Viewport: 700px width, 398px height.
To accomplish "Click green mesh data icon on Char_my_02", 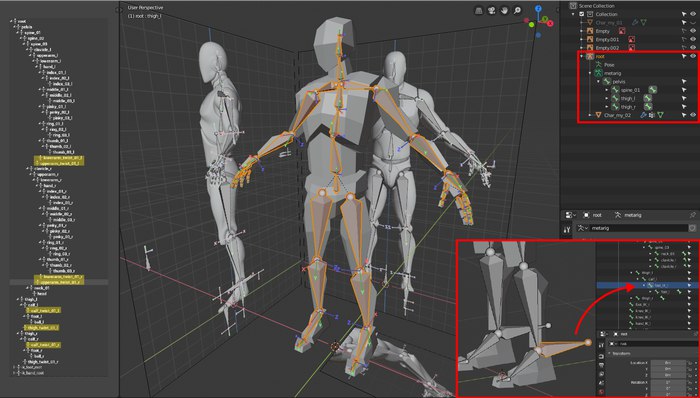I will click(x=660, y=115).
